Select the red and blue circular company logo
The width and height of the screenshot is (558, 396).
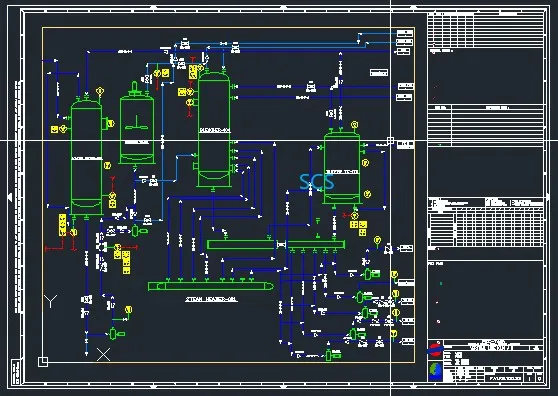(435, 349)
